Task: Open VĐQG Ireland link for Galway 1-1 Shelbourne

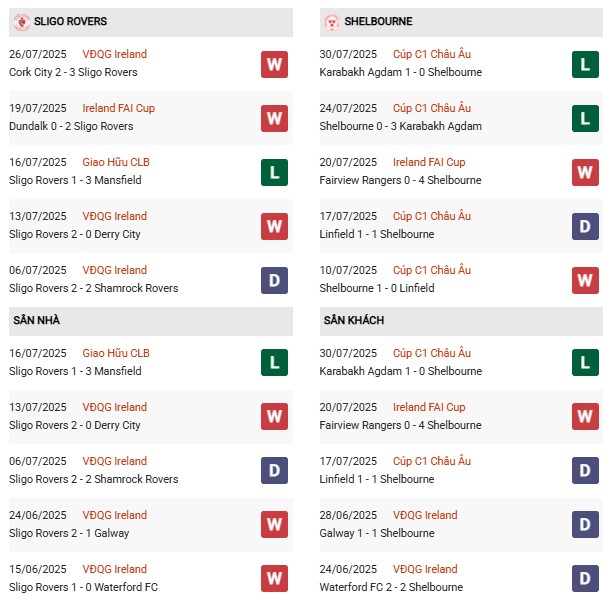Action: pyautogui.click(x=425, y=515)
